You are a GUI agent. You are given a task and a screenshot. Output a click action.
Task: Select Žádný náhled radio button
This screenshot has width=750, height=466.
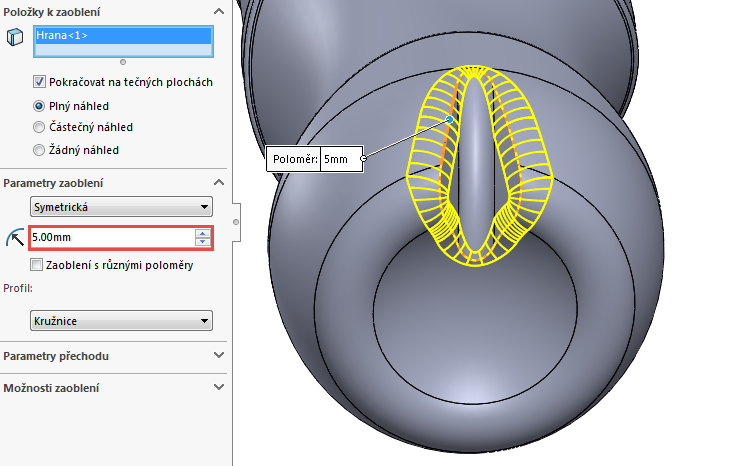click(x=39, y=150)
